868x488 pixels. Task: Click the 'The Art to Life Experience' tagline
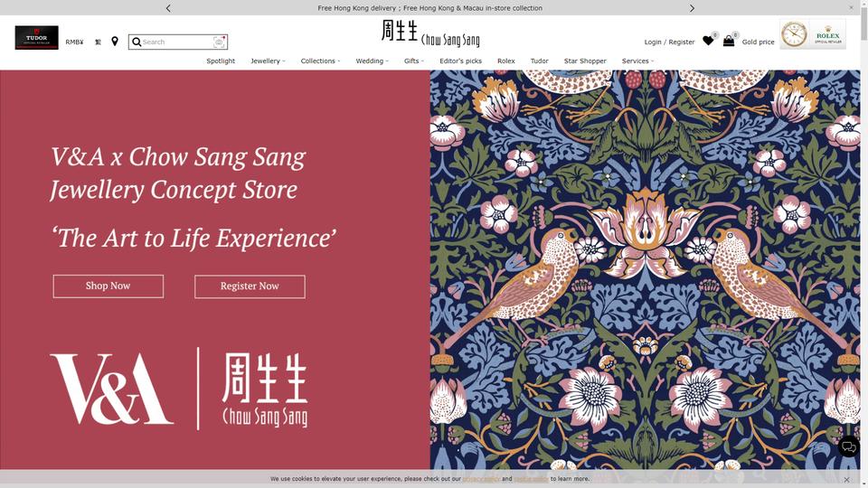pyautogui.click(x=193, y=239)
